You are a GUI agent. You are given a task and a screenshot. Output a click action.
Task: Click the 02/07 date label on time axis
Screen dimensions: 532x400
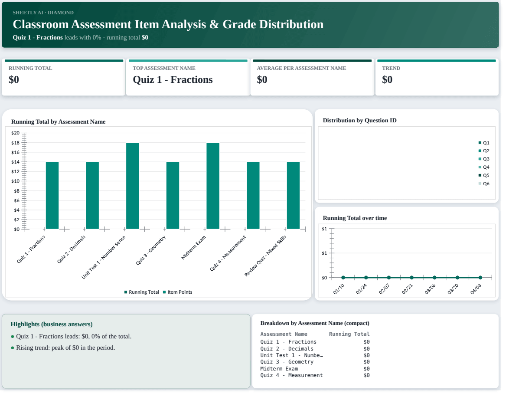tap(384, 289)
